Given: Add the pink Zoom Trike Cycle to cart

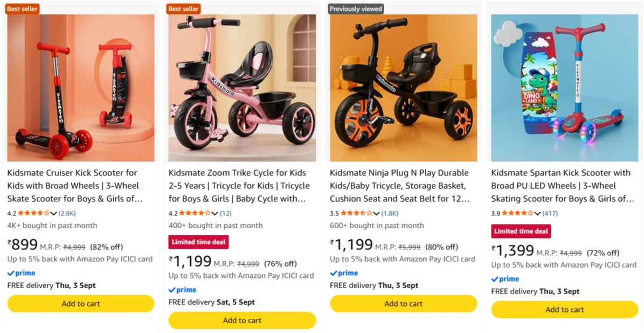Looking at the screenshot, I should tap(243, 320).
